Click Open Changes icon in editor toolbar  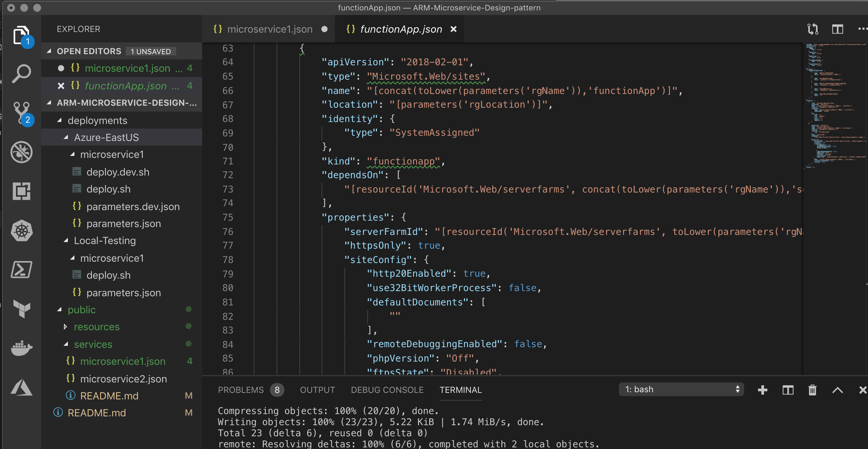[x=813, y=29]
